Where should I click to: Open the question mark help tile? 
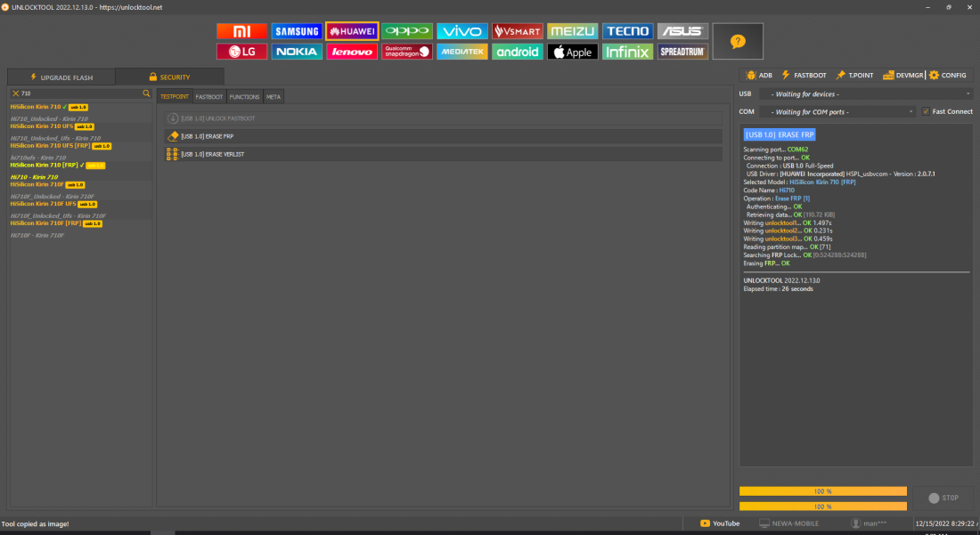738,41
